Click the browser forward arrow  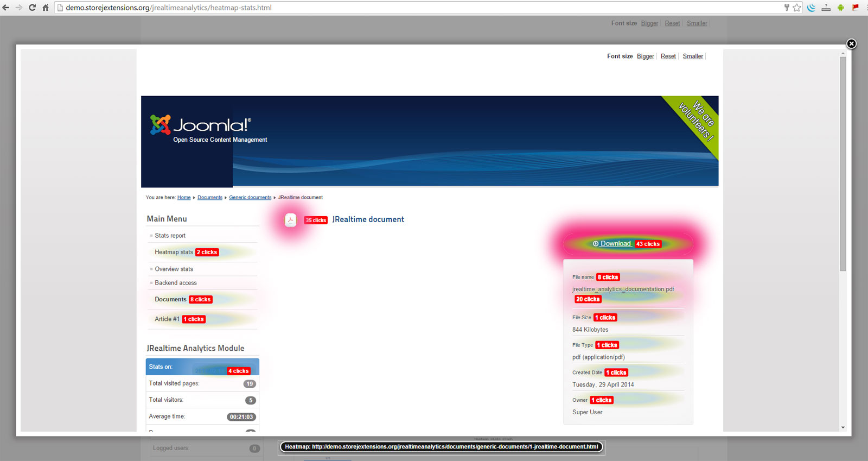[x=19, y=8]
